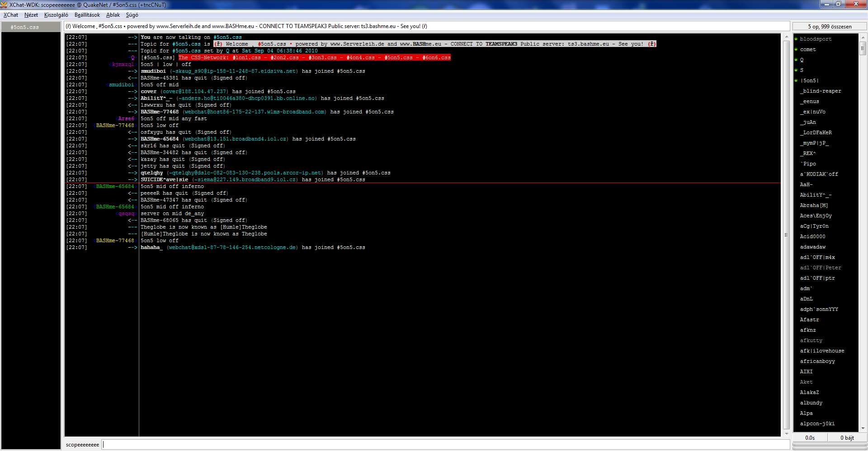
Task: Click the nickname Arse6 in chat
Action: point(126,118)
